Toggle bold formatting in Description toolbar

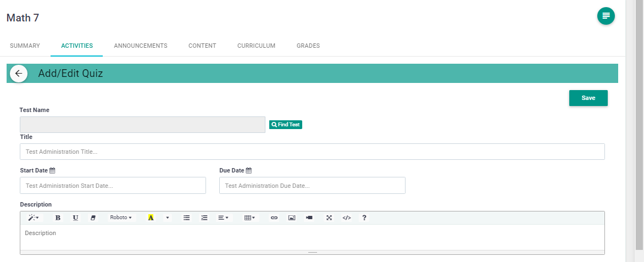coord(58,218)
